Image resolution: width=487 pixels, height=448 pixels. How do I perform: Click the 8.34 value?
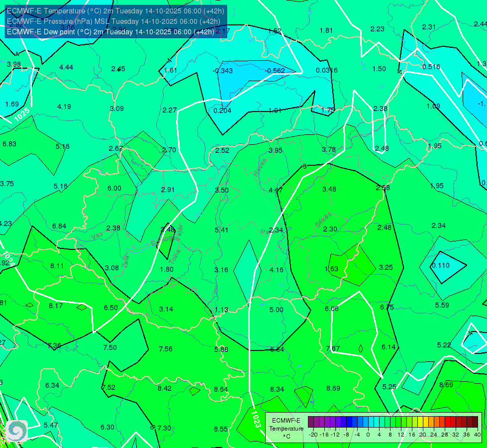click(x=277, y=389)
